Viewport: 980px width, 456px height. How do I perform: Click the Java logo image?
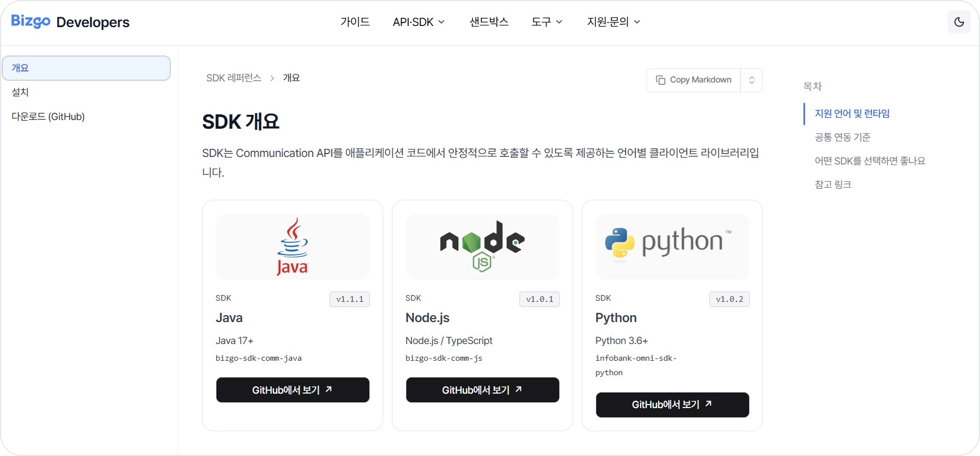(293, 246)
